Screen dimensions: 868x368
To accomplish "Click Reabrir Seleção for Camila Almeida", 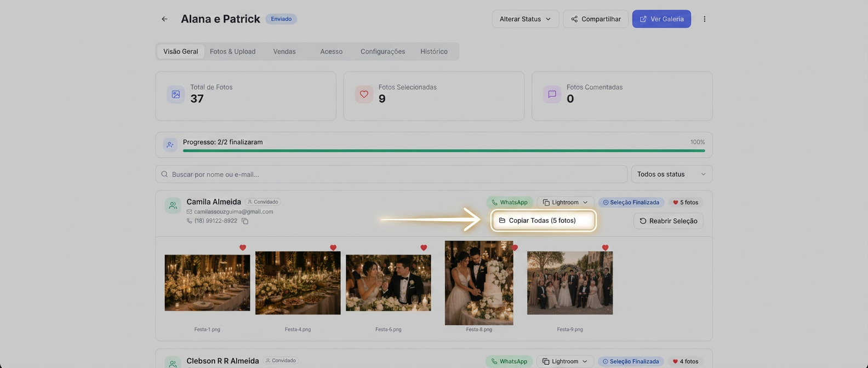I will pos(669,221).
